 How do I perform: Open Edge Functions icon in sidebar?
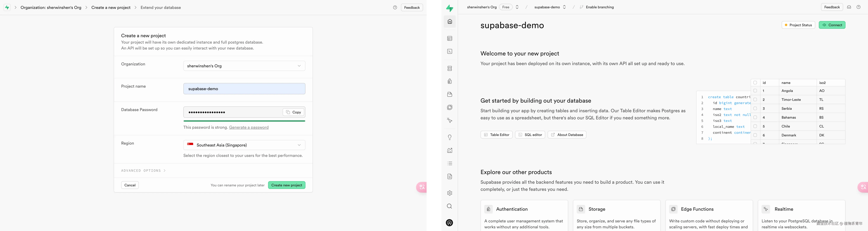(x=450, y=107)
